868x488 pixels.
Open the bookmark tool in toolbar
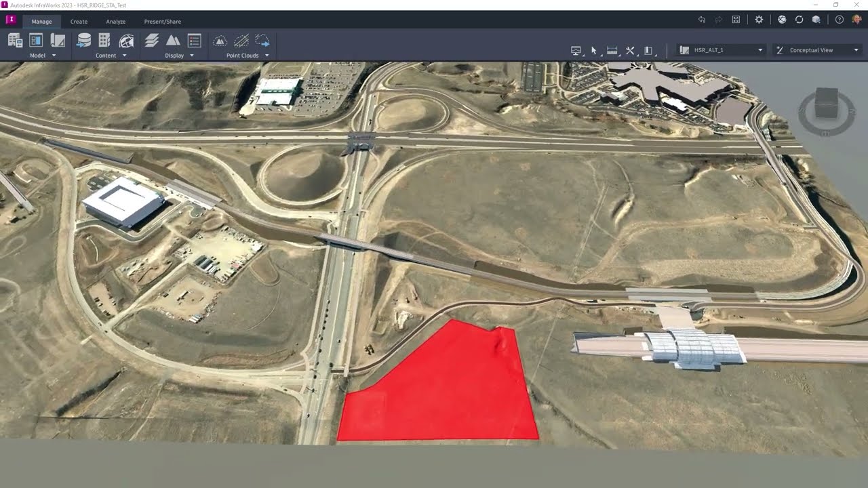click(648, 50)
